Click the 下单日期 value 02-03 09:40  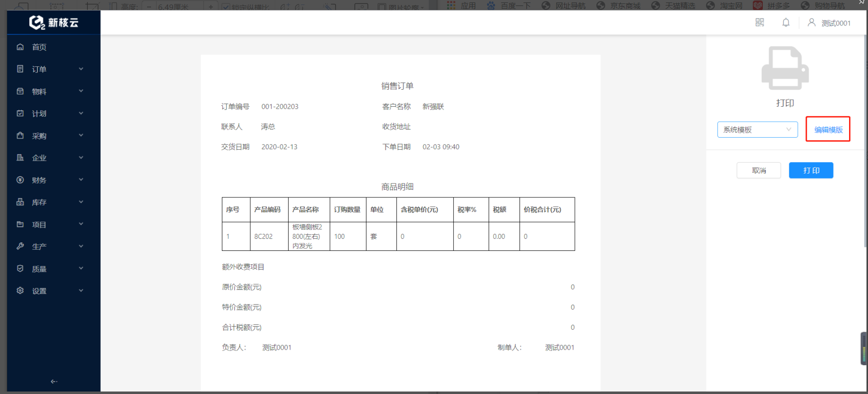(x=441, y=147)
